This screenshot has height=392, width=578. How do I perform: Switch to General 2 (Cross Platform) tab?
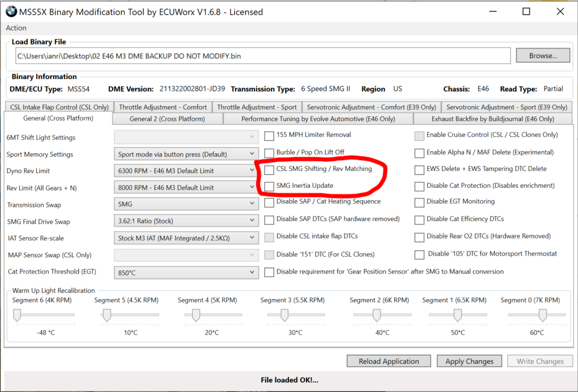tap(167, 118)
